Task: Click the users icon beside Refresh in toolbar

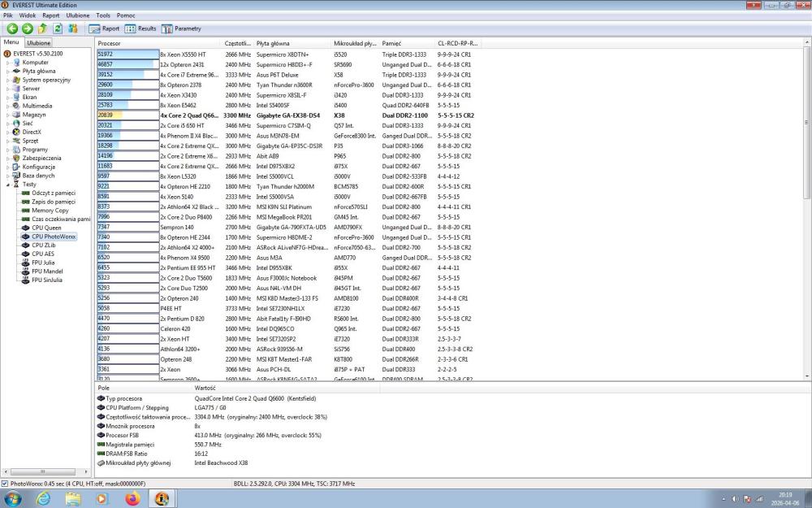Action: tap(72, 28)
